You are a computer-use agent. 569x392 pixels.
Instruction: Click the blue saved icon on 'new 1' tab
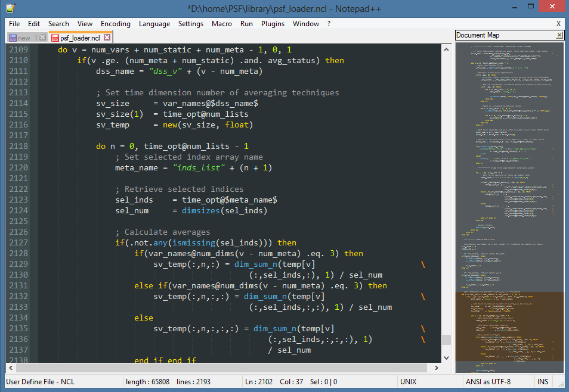(x=12, y=38)
